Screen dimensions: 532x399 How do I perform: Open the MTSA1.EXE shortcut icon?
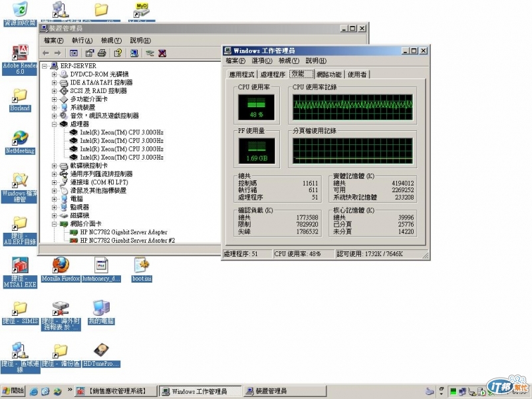tap(20, 273)
